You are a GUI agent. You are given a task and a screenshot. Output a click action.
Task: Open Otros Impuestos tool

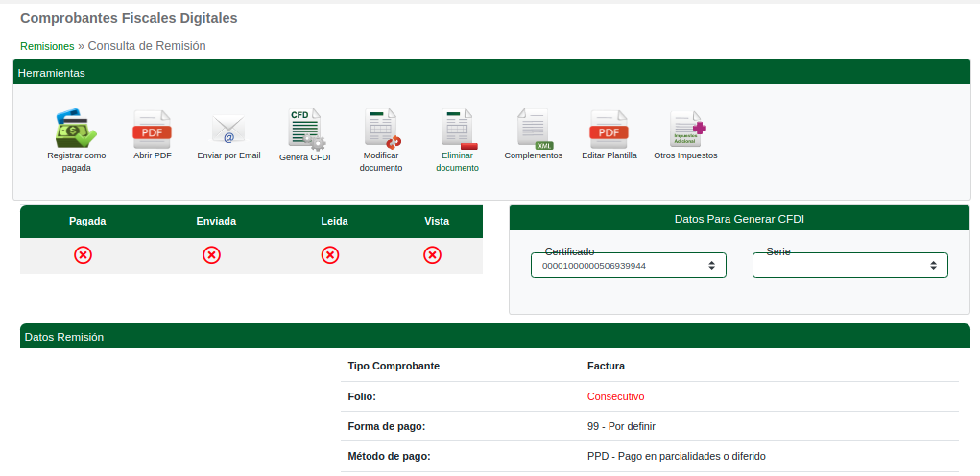point(685,129)
